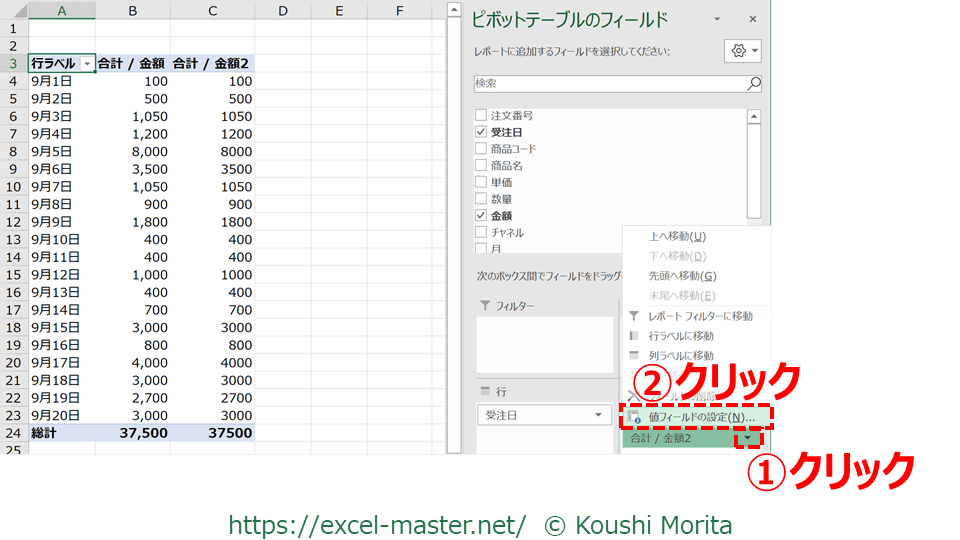Click the filter funnel icon beside フィルター
The image size is (960, 540).
tap(486, 306)
